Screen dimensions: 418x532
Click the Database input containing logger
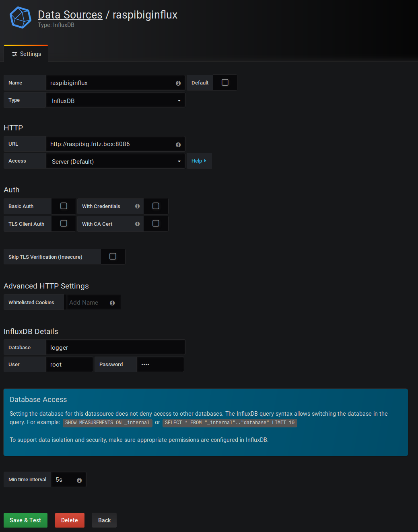[115, 348]
